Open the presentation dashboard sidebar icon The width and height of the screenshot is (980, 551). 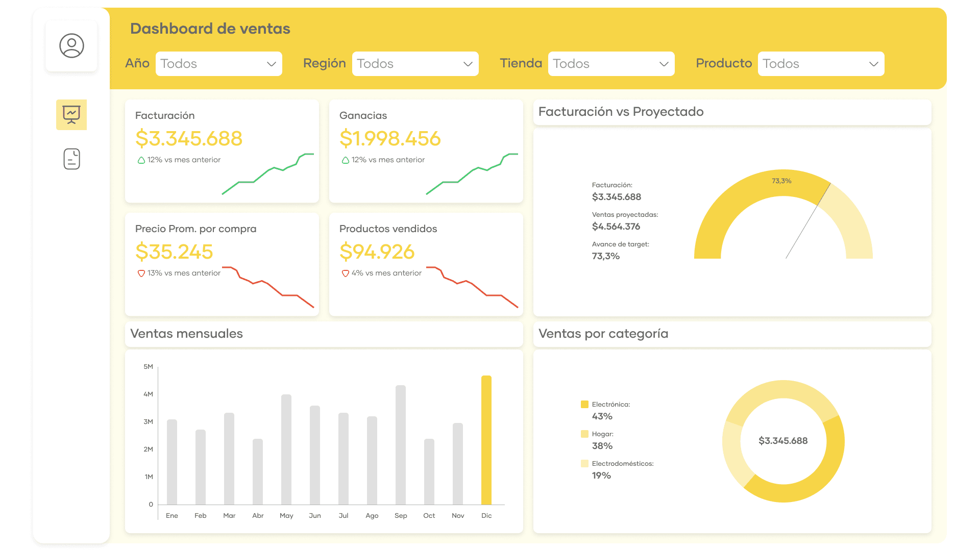pyautogui.click(x=71, y=115)
